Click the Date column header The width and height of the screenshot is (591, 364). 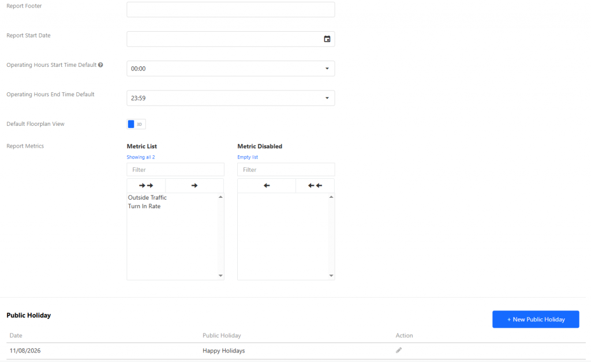pos(16,335)
